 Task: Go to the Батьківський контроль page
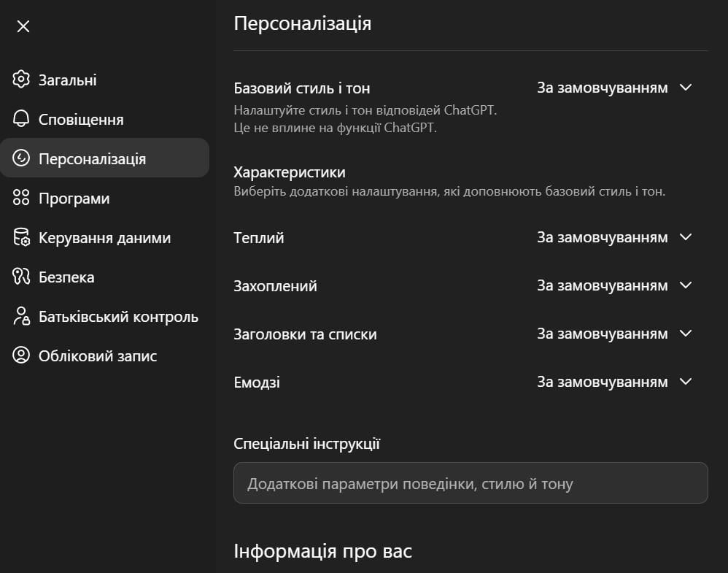(x=118, y=316)
